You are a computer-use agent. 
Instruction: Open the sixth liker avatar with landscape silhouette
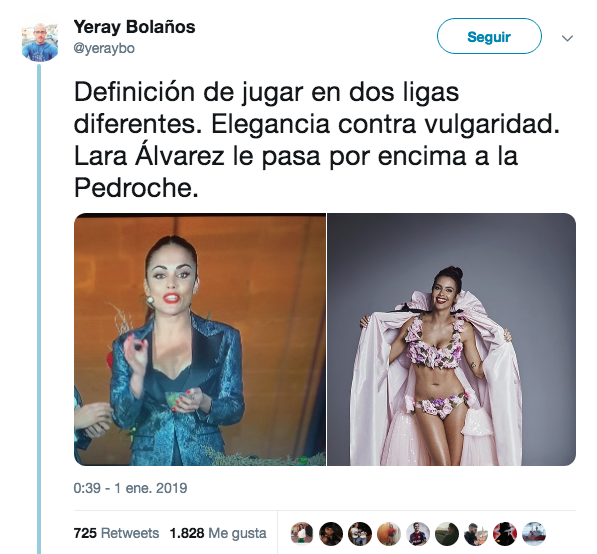pos(447,533)
